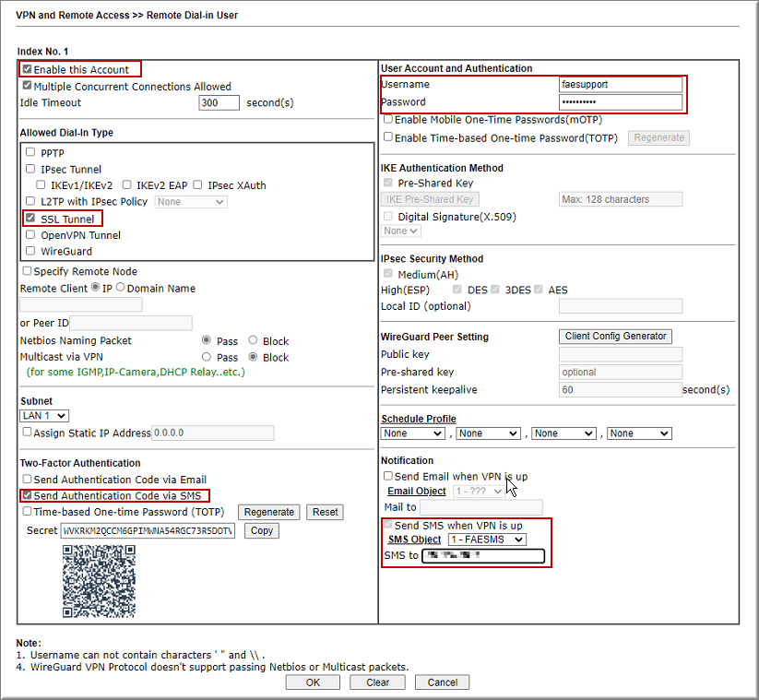Open the Email Object dropdown

point(480,492)
